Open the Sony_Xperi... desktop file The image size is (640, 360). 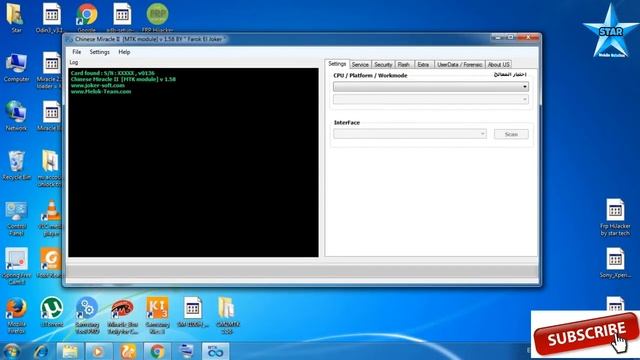tap(615, 263)
